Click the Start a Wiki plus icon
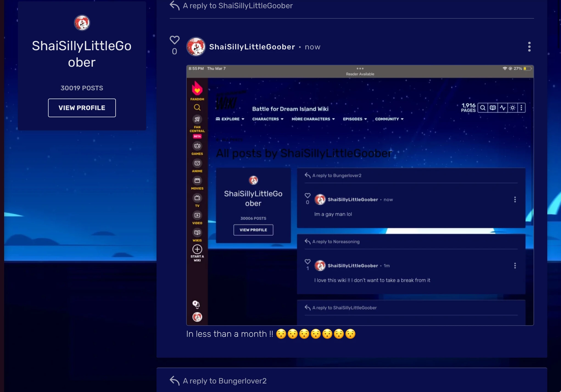This screenshot has width=561, height=392. point(197,249)
